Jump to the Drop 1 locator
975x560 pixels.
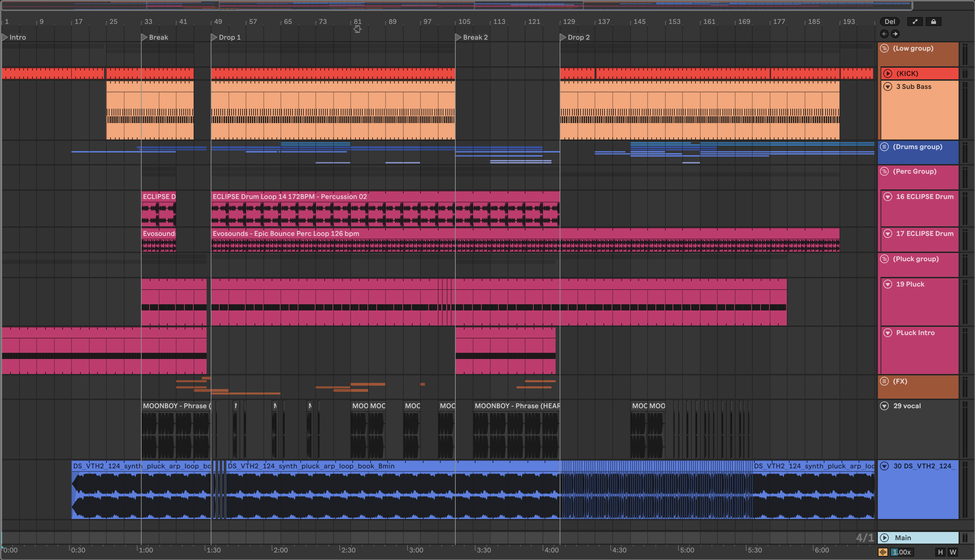pyautogui.click(x=214, y=37)
